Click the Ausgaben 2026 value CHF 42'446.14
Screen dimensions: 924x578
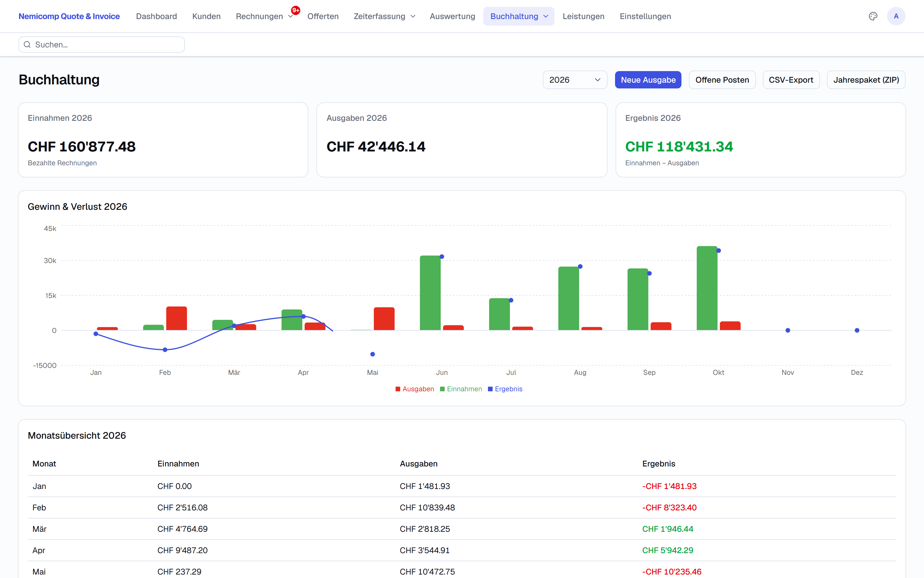376,147
